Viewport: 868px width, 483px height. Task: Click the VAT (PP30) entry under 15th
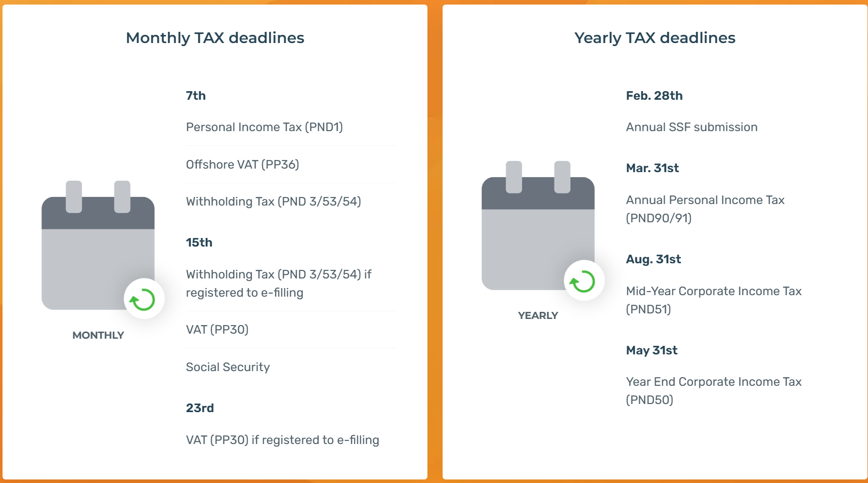click(217, 330)
